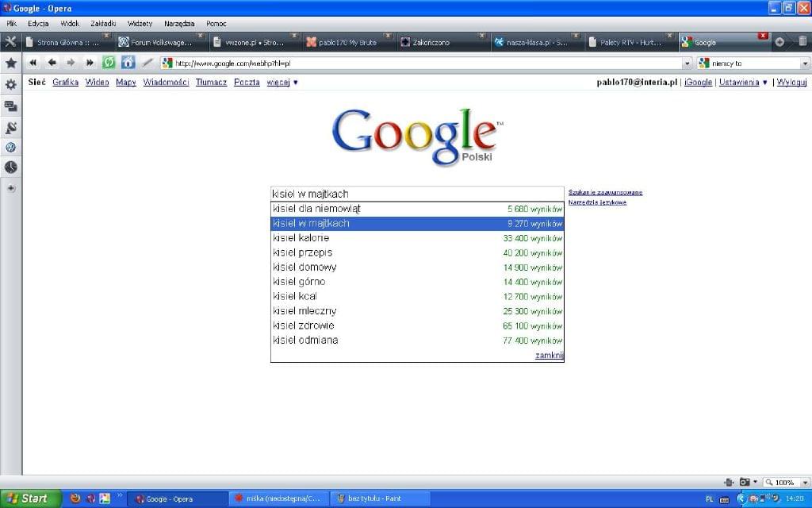
Task: Open the Grafika link
Action: pos(65,82)
